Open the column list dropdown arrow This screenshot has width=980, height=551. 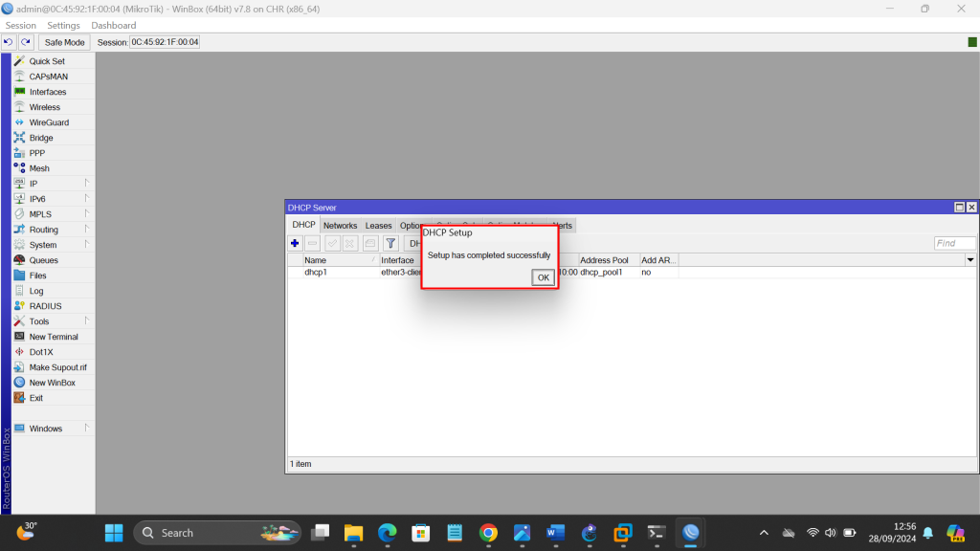coord(970,260)
